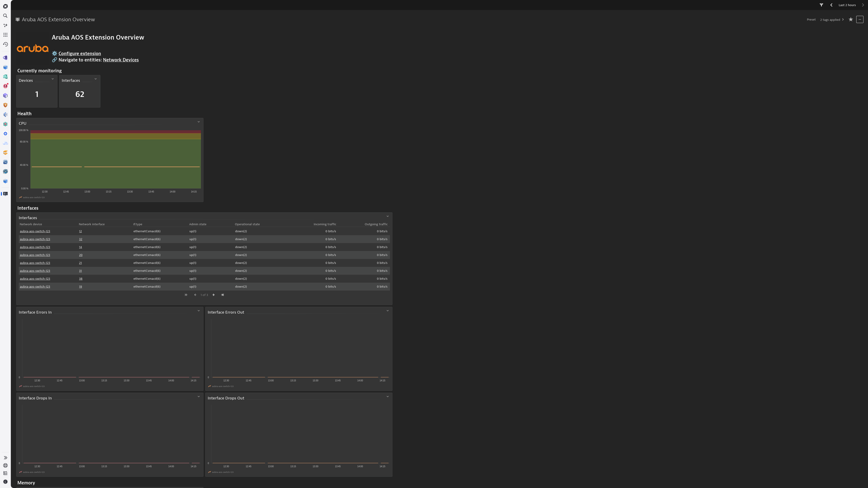868x488 pixels.
Task: Open the apps grid launcher
Action: tap(5, 35)
